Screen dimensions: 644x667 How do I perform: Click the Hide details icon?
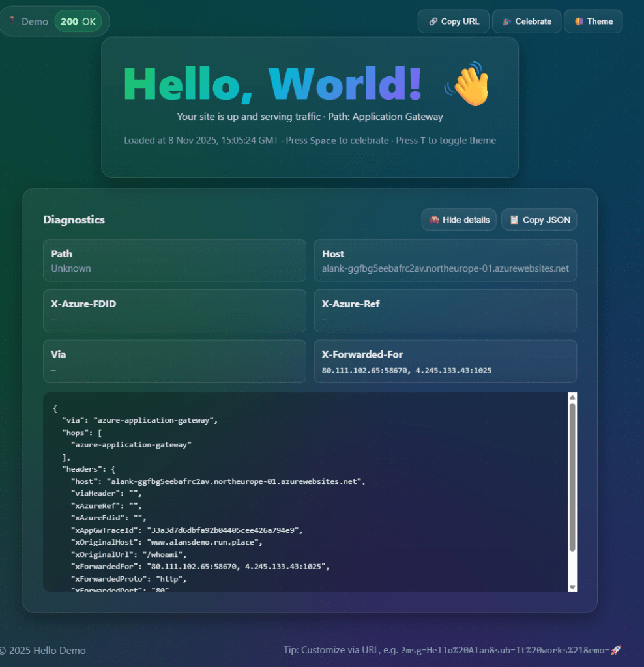434,220
